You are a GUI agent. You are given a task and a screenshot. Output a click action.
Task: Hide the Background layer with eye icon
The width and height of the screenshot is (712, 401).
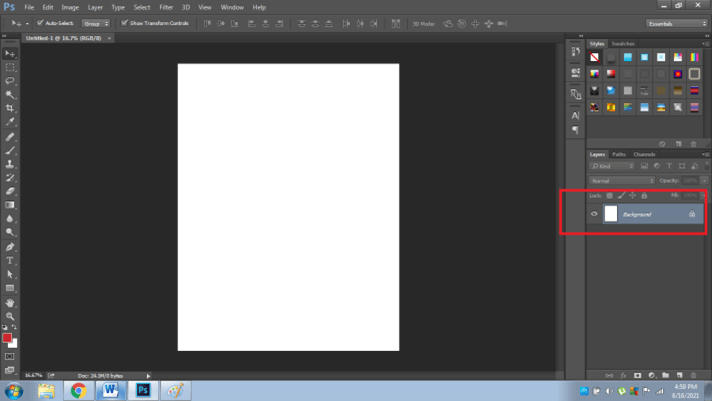point(594,214)
